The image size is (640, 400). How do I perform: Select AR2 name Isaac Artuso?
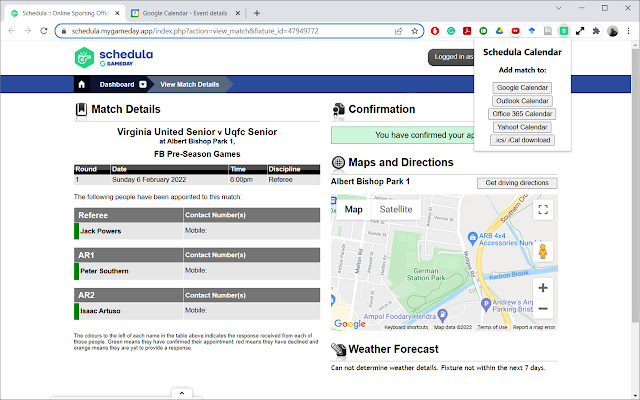point(100,311)
